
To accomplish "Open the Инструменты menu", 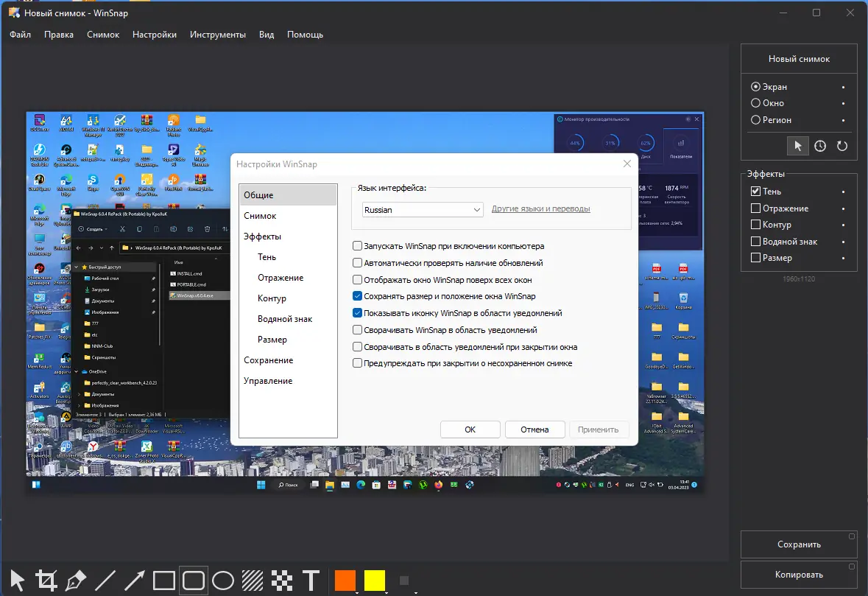I will pos(218,35).
